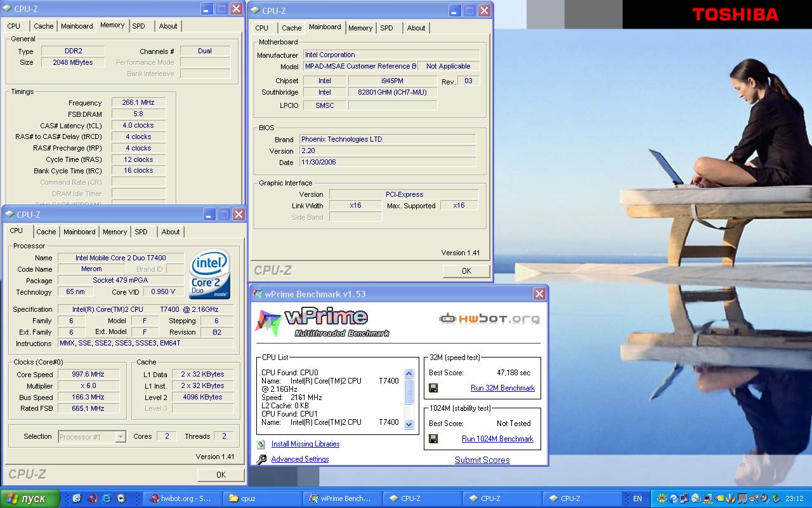This screenshot has width=812, height=508.
Task: Click the 'Phoenix Technologies LTD' BIOS brand
Action: pos(342,139)
